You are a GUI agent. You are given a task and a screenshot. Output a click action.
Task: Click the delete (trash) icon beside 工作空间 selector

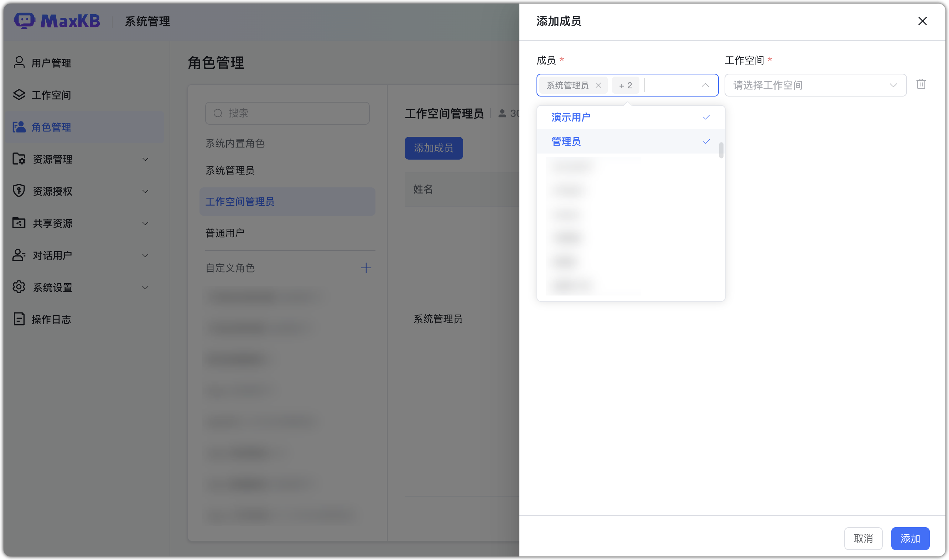pyautogui.click(x=922, y=84)
